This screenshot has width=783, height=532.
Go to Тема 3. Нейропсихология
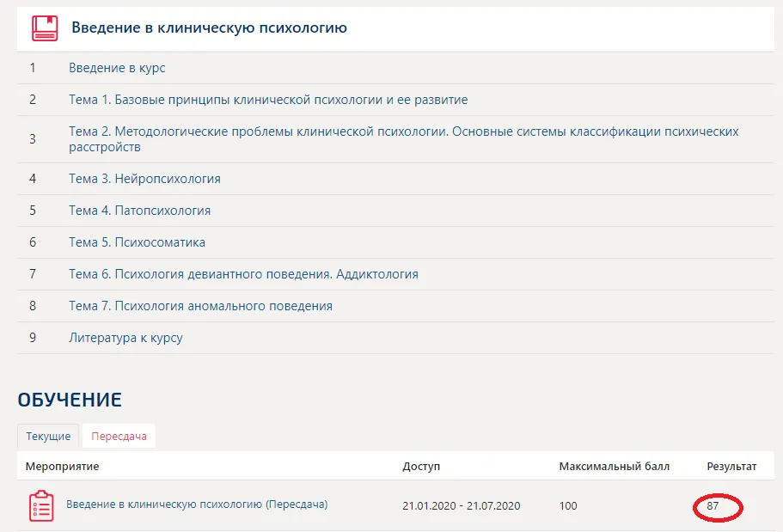144,179
